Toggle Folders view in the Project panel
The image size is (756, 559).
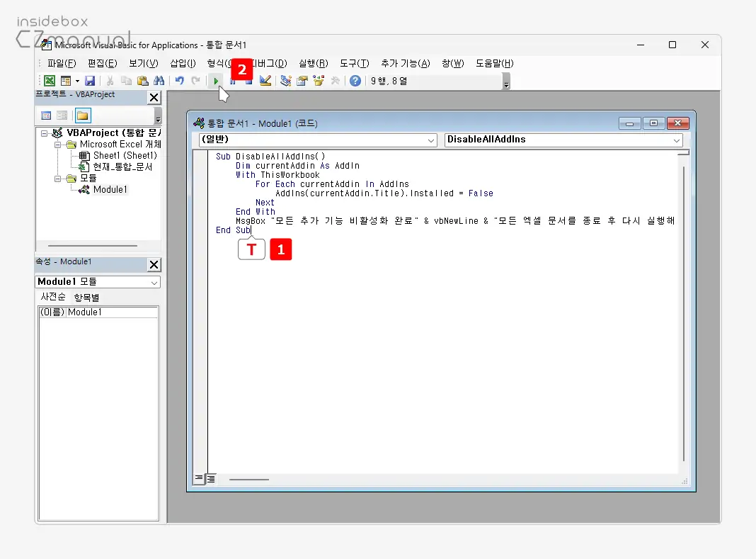(83, 115)
